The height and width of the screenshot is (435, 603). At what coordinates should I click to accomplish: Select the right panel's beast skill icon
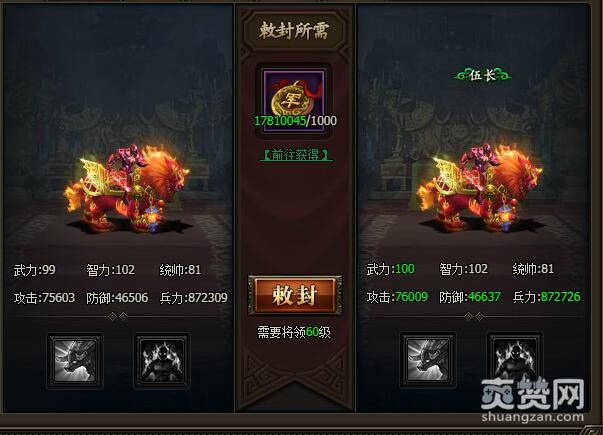(x=428, y=360)
